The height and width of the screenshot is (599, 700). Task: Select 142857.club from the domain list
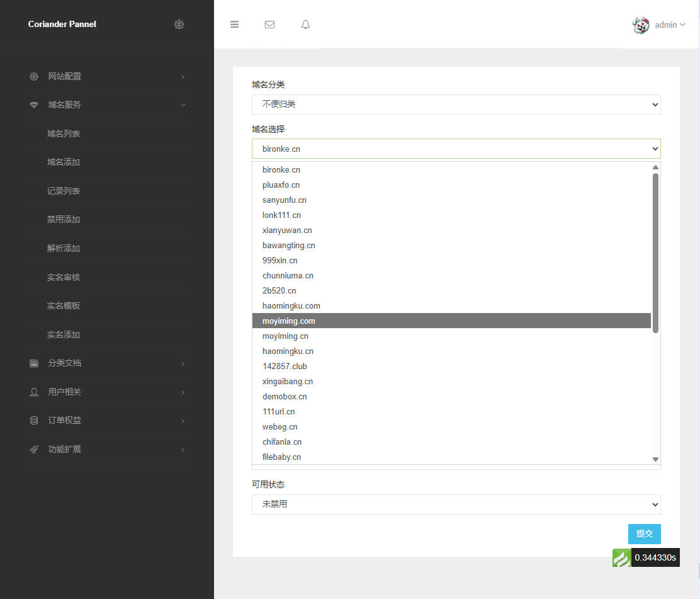coord(285,367)
